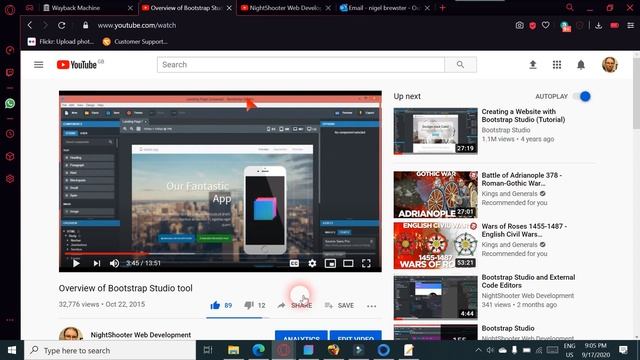Viewport: 640px width, 360px height.
Task: Enable miniplayer mode
Action: click(330, 263)
